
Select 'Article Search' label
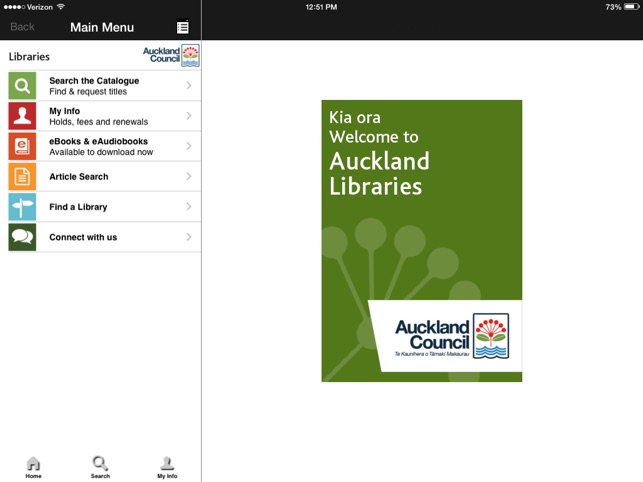79,177
